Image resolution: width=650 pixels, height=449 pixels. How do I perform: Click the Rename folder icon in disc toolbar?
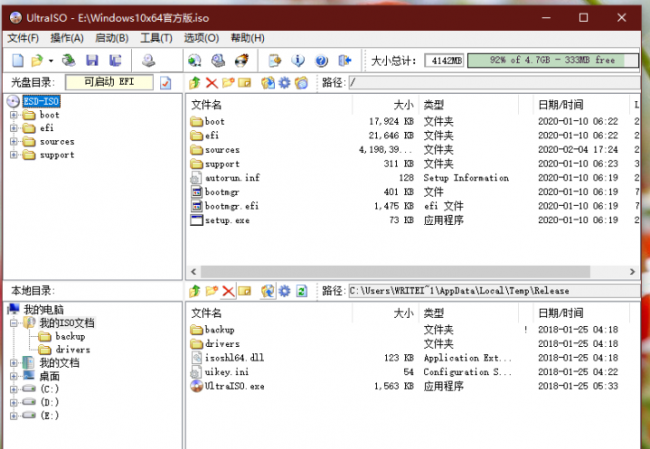pos(245,83)
